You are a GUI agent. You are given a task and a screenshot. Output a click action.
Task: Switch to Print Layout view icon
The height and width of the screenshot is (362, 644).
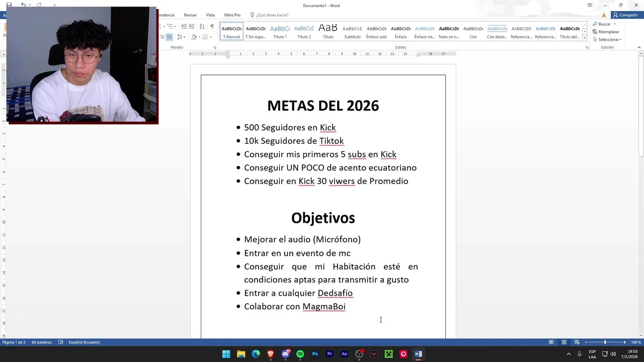coord(564,342)
